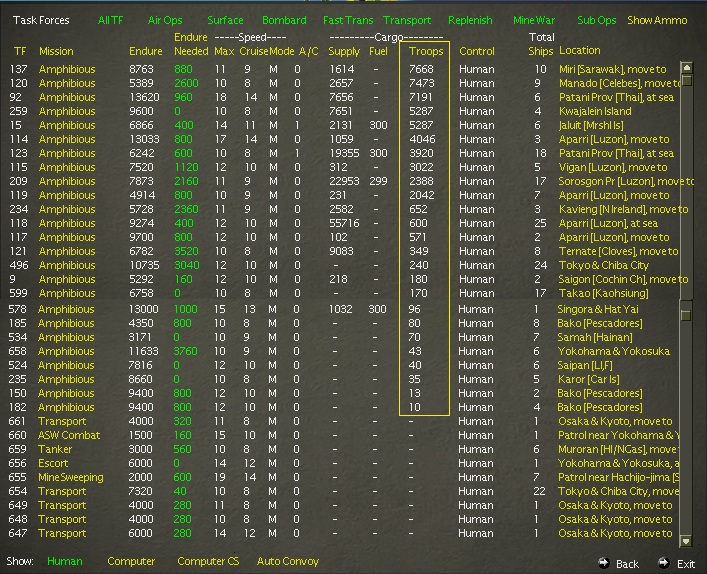Filter by Fast Trans task forces
This screenshot has width=707, height=574.
[348, 20]
